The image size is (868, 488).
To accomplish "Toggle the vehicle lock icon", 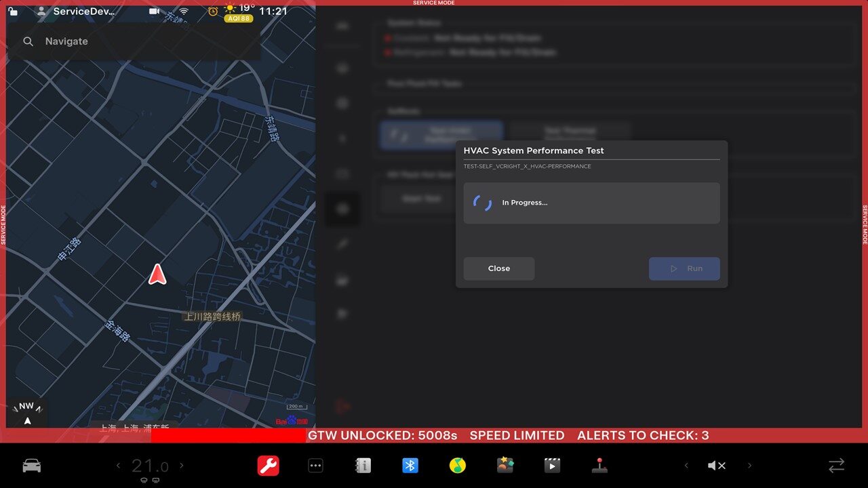I will (13, 12).
